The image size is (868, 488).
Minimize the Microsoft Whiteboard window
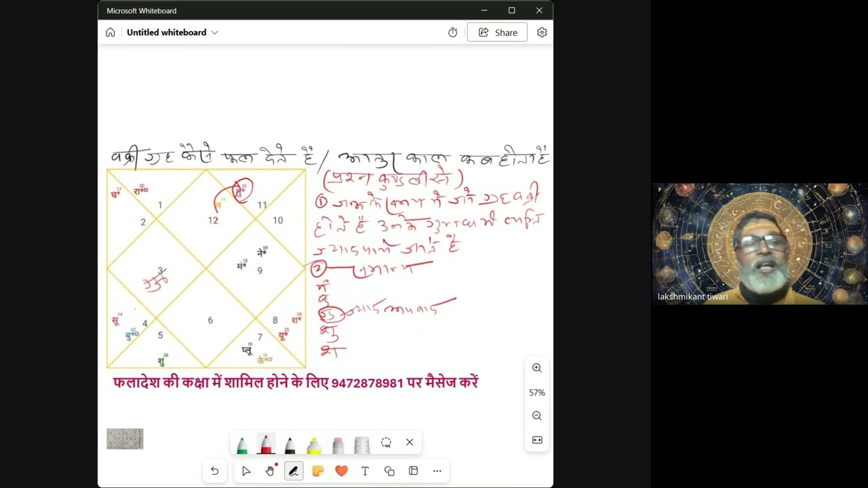[x=484, y=10]
